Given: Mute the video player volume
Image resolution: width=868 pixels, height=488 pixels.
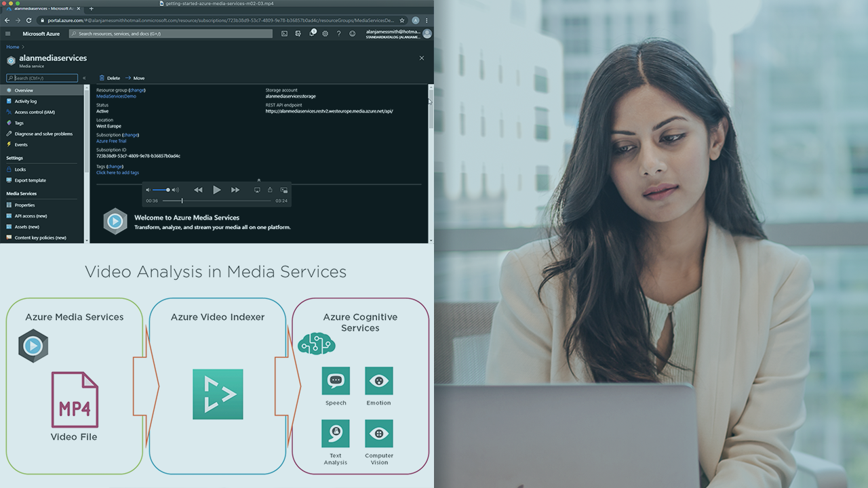Looking at the screenshot, I should (149, 190).
